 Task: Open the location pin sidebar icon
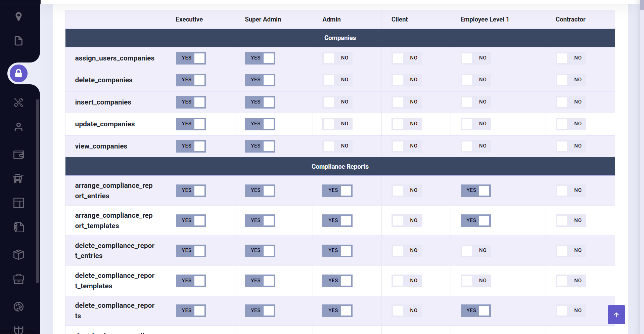pos(18,16)
